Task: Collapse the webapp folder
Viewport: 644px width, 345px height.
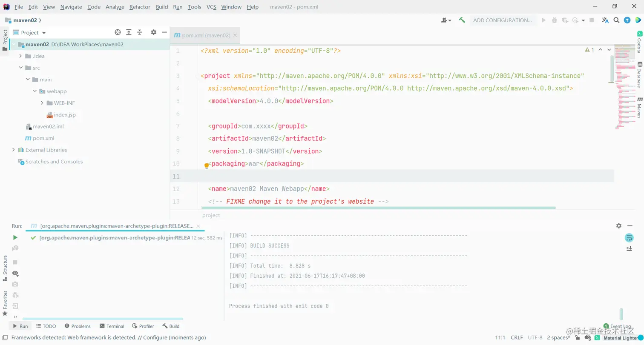Action: click(35, 91)
